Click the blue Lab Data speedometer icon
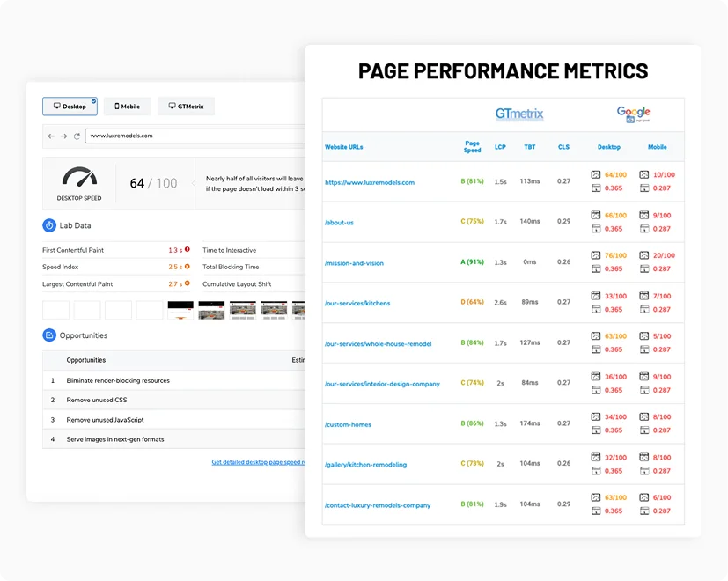 (48, 226)
